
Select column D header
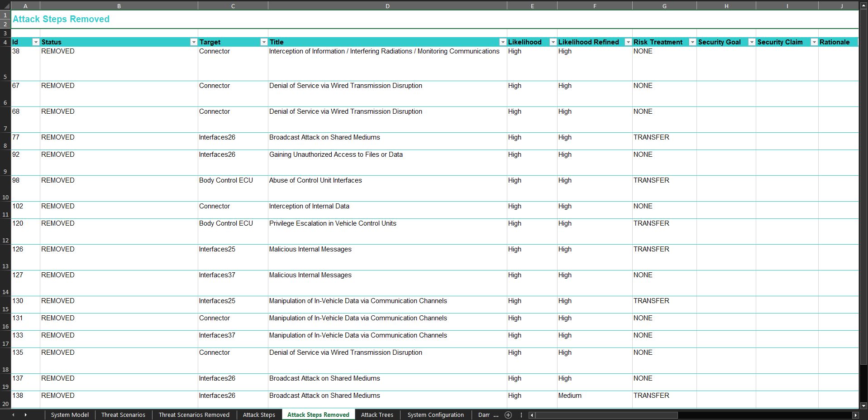click(x=387, y=6)
